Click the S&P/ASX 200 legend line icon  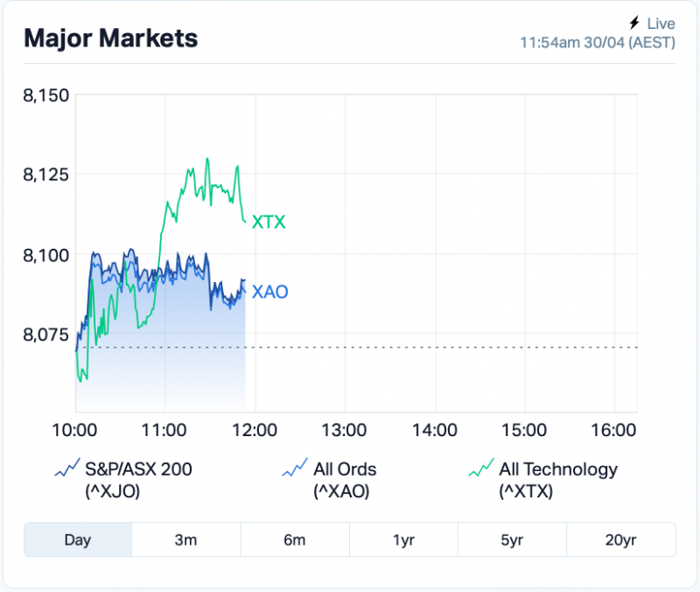(66, 469)
